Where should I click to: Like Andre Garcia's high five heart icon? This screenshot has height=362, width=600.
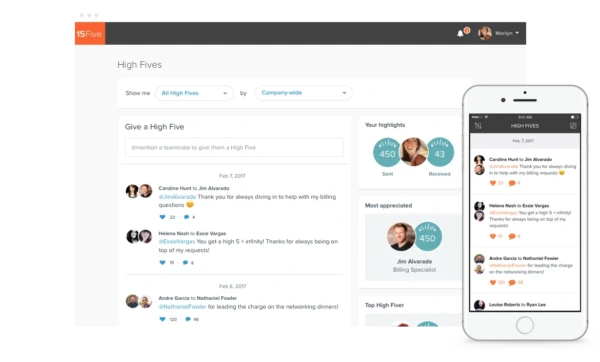pyautogui.click(x=163, y=319)
